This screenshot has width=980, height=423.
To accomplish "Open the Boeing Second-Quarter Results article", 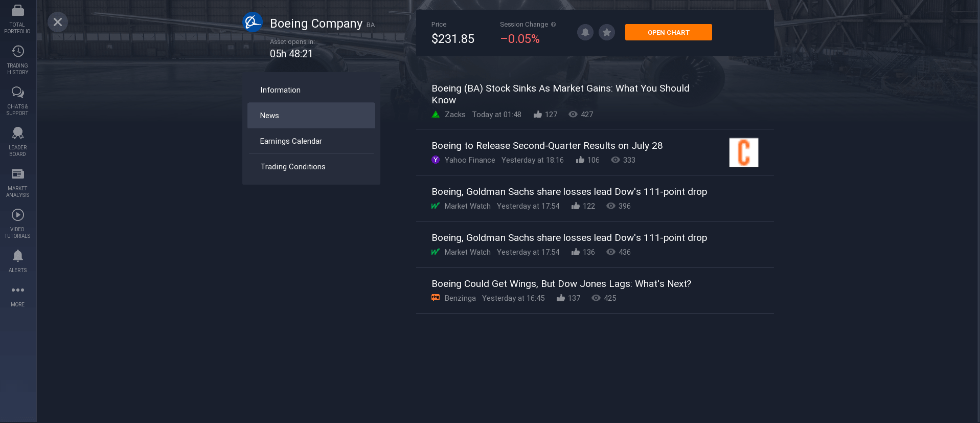I will (x=547, y=146).
